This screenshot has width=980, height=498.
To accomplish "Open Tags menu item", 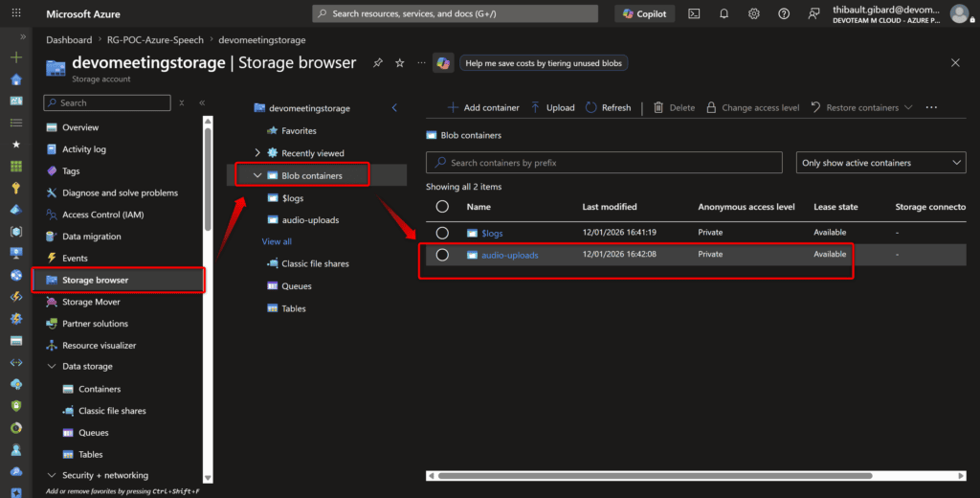I will [71, 170].
